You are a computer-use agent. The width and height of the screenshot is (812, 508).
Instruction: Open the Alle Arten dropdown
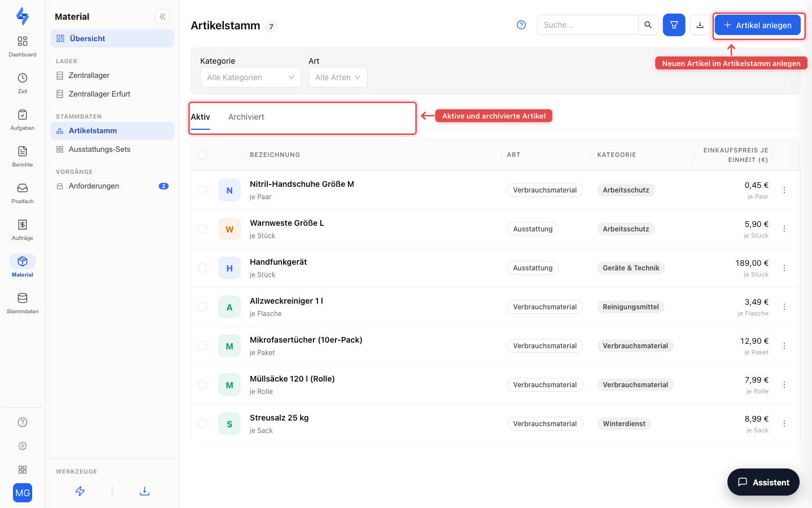pyautogui.click(x=338, y=77)
